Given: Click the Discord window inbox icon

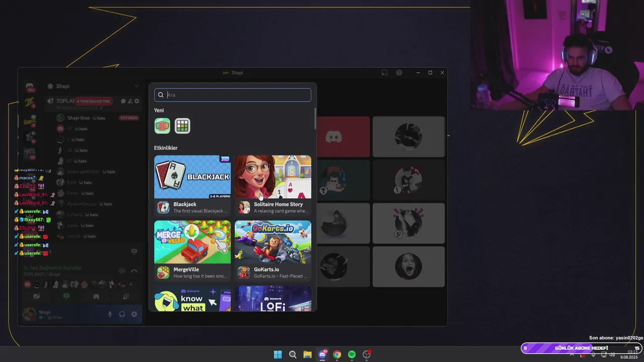Looking at the screenshot, I should click(384, 72).
